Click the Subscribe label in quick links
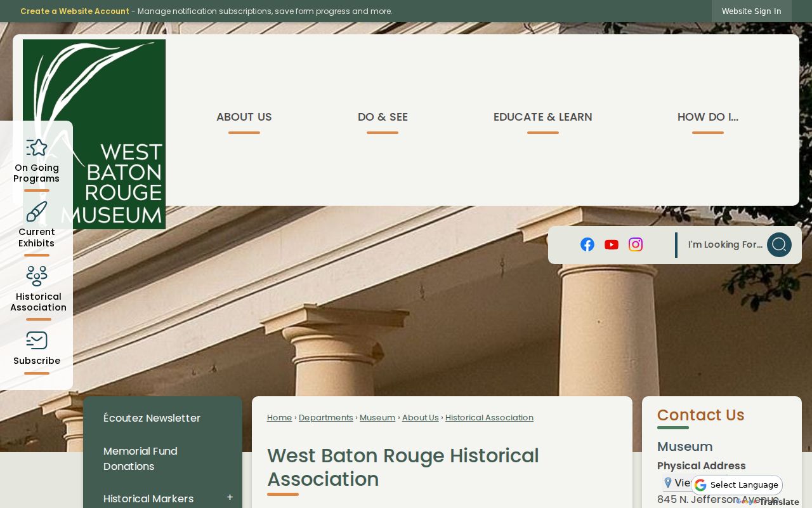 (37, 361)
